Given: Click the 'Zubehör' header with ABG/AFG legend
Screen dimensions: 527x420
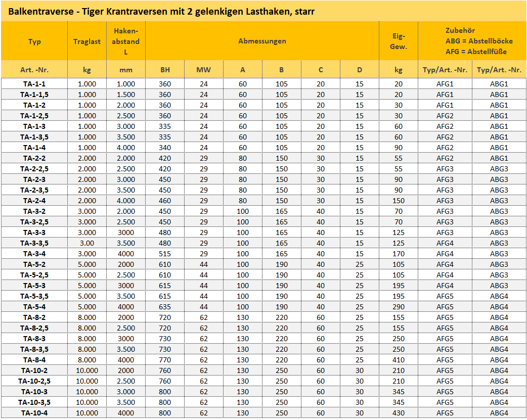Looking at the screenshot, I should (x=472, y=41).
